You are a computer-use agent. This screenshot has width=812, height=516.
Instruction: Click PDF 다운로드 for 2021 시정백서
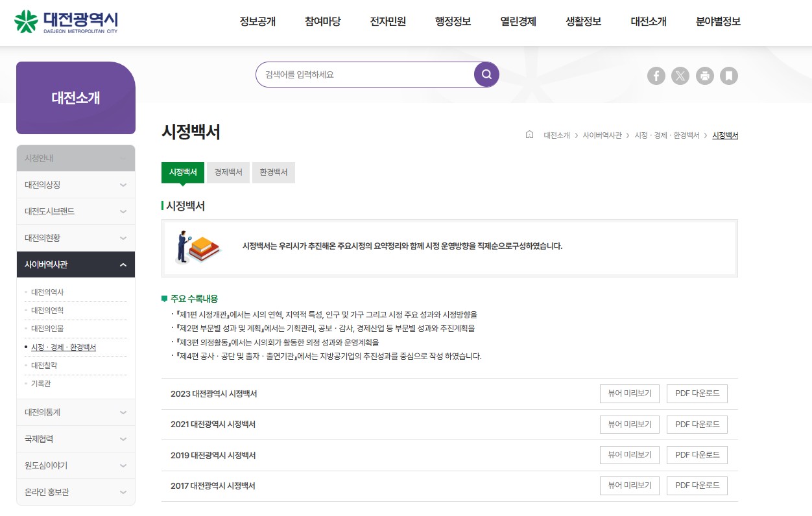(x=697, y=425)
